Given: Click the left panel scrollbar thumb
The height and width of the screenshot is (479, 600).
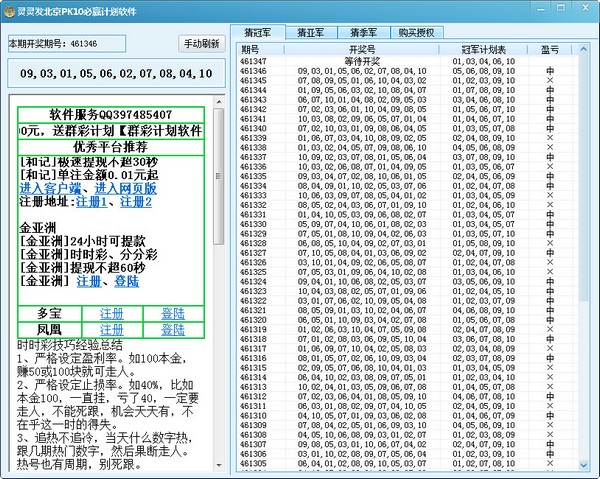Looking at the screenshot, I should point(219,176).
